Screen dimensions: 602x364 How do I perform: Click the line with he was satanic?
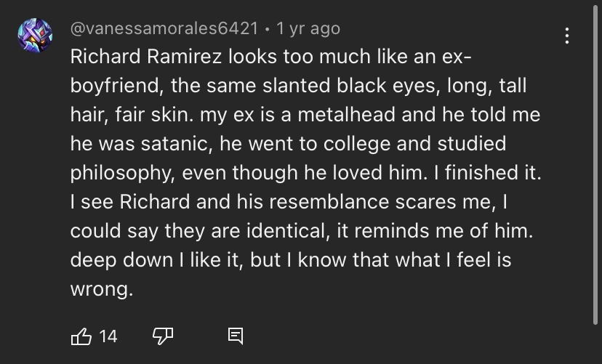288,143
